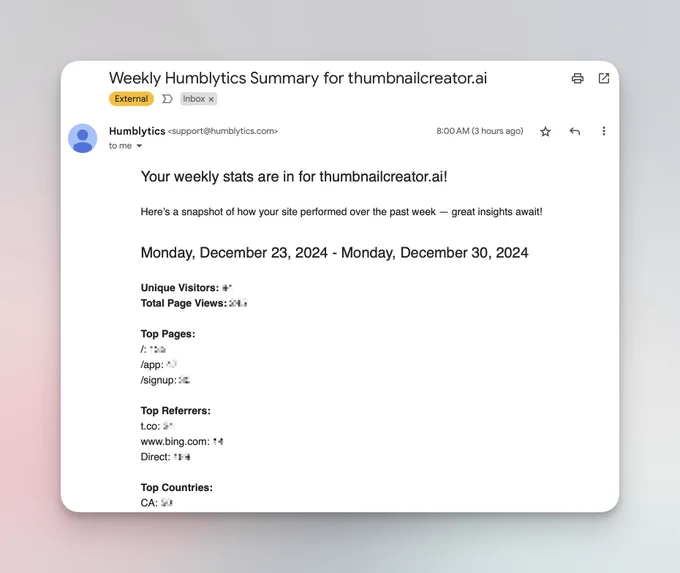The height and width of the screenshot is (573, 680).
Task: Open the three-dot More options menu
Action: (x=604, y=131)
